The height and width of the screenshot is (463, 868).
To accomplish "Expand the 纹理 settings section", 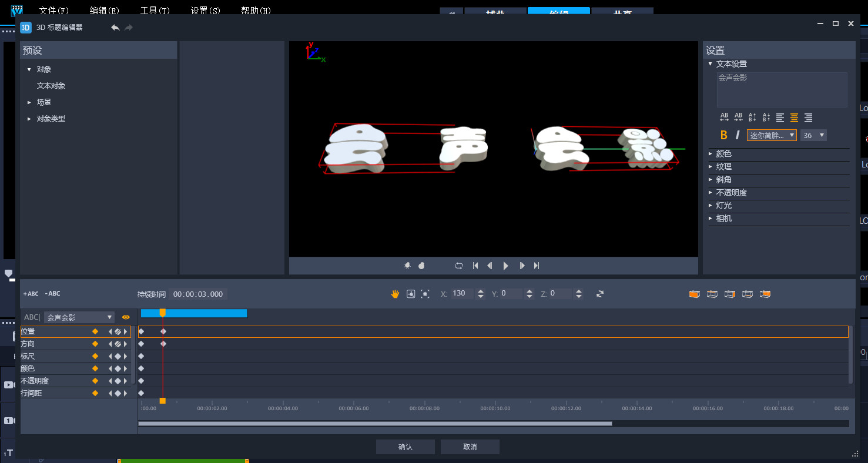I will 711,167.
